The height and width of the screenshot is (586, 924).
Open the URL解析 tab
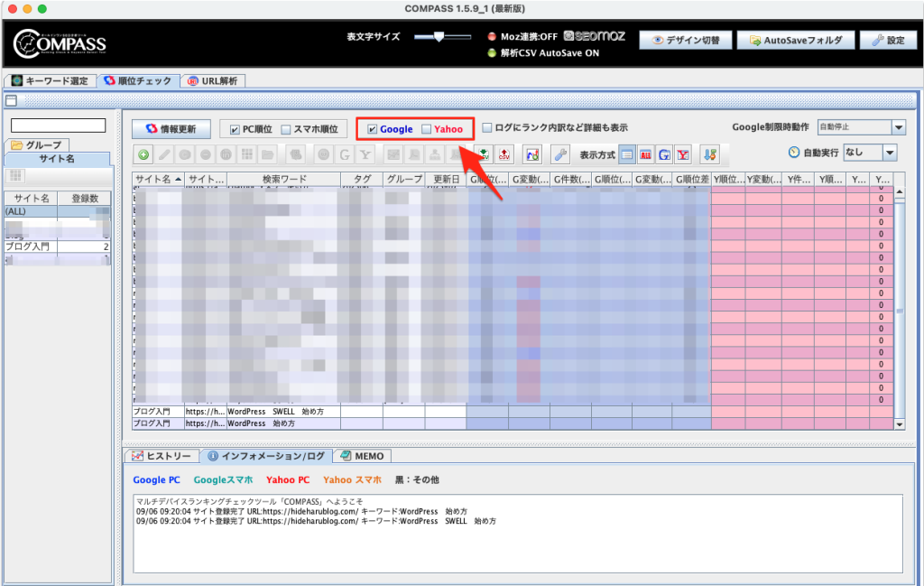tap(213, 80)
